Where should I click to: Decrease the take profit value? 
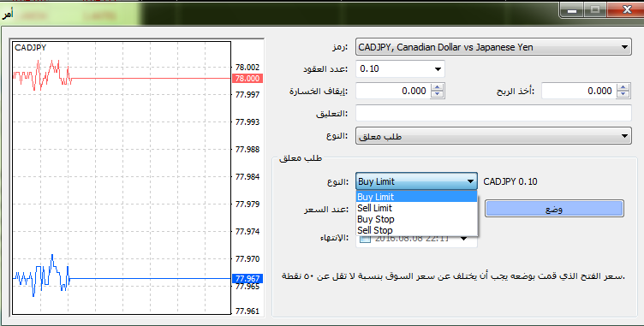pos(623,94)
